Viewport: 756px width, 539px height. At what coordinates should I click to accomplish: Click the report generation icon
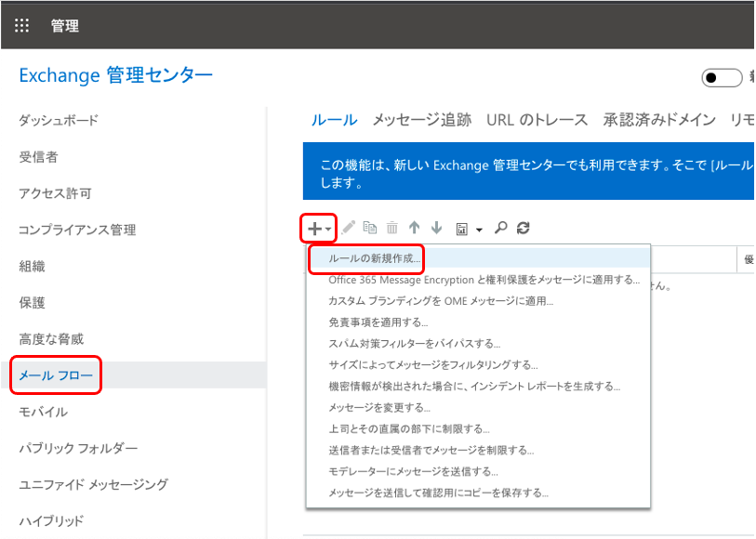coord(461,229)
